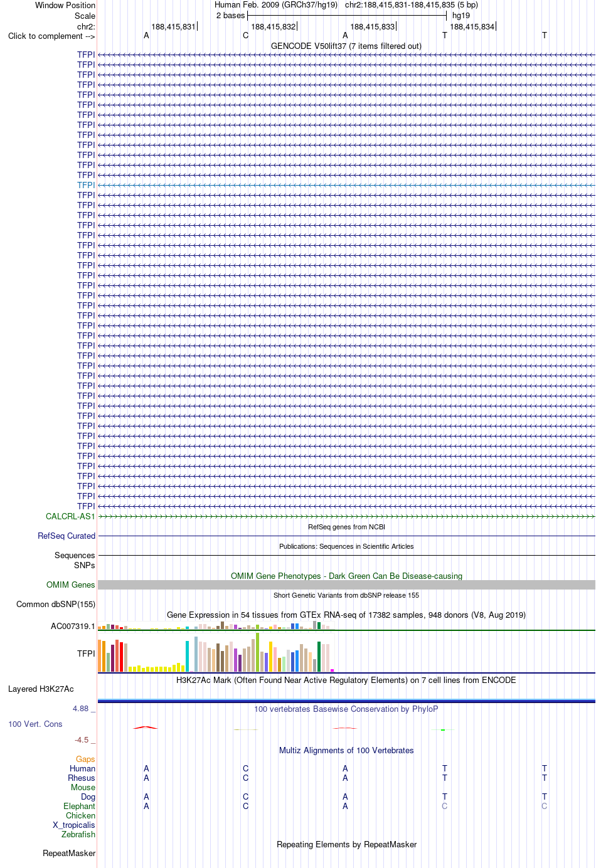The image size is (596, 868).
Task: Click the hg19 label beside the scale bar
Action: pyautogui.click(x=461, y=15)
